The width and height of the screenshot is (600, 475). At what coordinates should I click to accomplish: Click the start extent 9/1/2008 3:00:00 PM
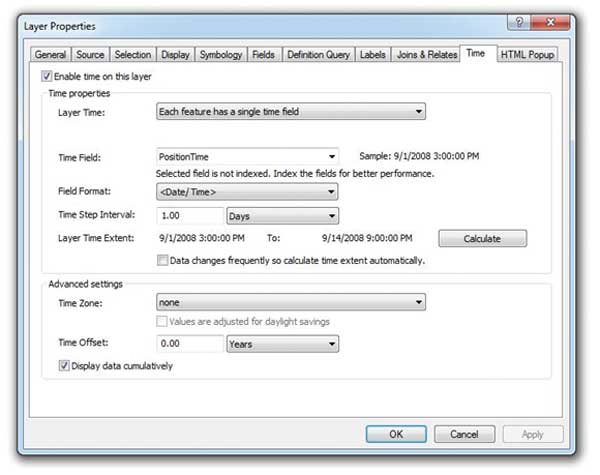[202, 238]
